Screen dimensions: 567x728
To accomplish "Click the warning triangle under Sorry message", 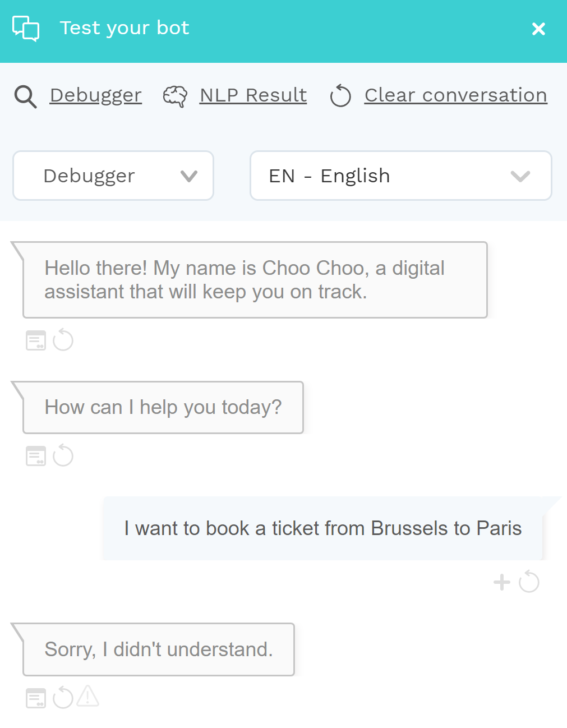I will click(x=88, y=697).
